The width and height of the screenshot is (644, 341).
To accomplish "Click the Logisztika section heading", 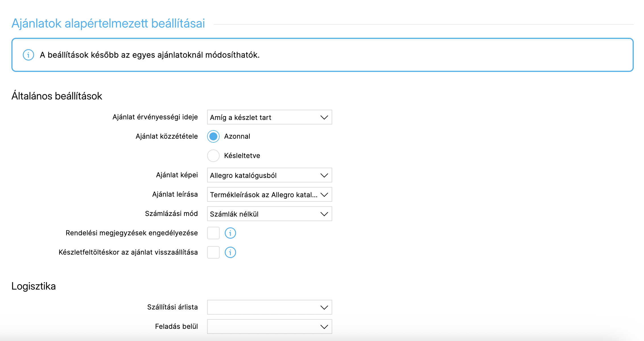I will [34, 286].
